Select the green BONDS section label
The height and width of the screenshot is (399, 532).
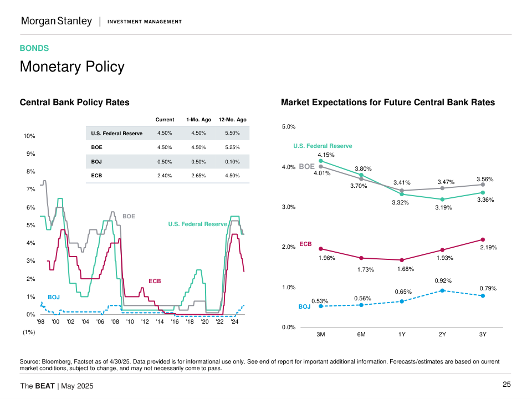pyautogui.click(x=34, y=48)
